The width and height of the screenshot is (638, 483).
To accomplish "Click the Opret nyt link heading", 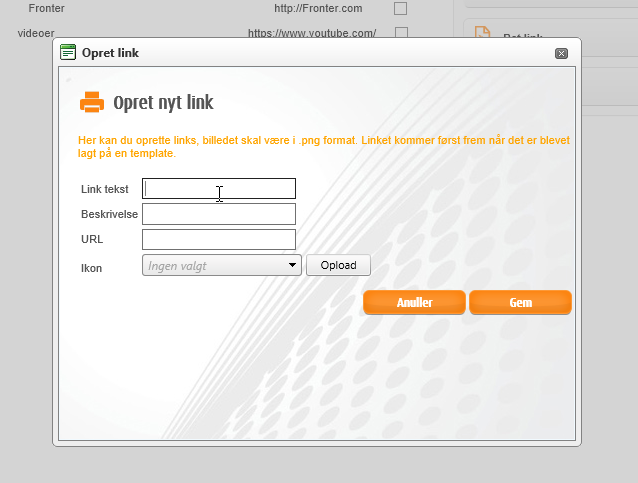I will 163,103.
